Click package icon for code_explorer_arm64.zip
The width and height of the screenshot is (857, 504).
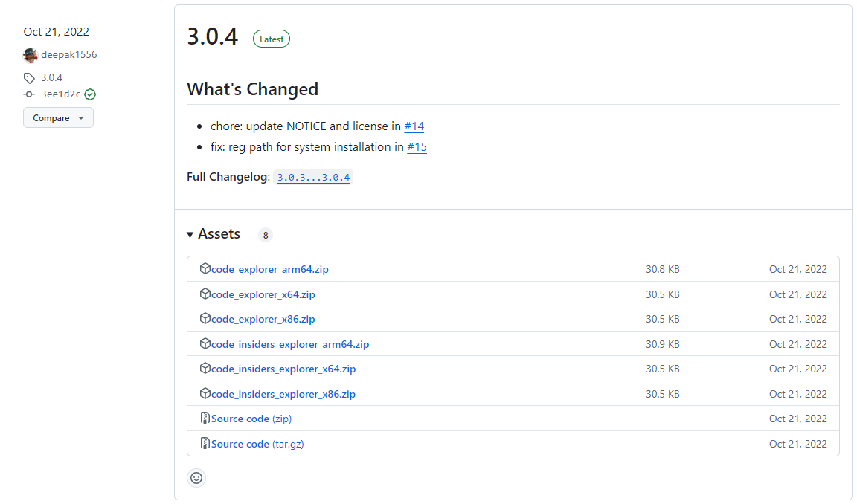pos(205,269)
